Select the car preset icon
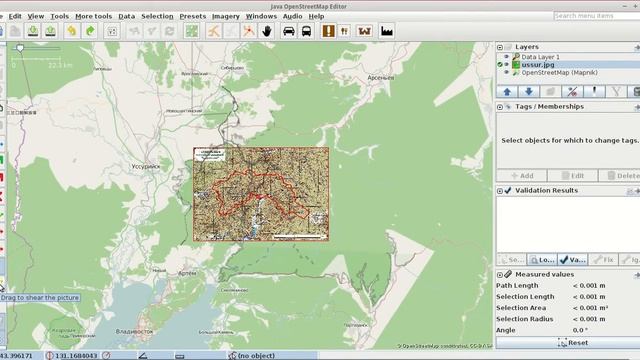The width and height of the screenshot is (640, 360). pyautogui.click(x=289, y=31)
